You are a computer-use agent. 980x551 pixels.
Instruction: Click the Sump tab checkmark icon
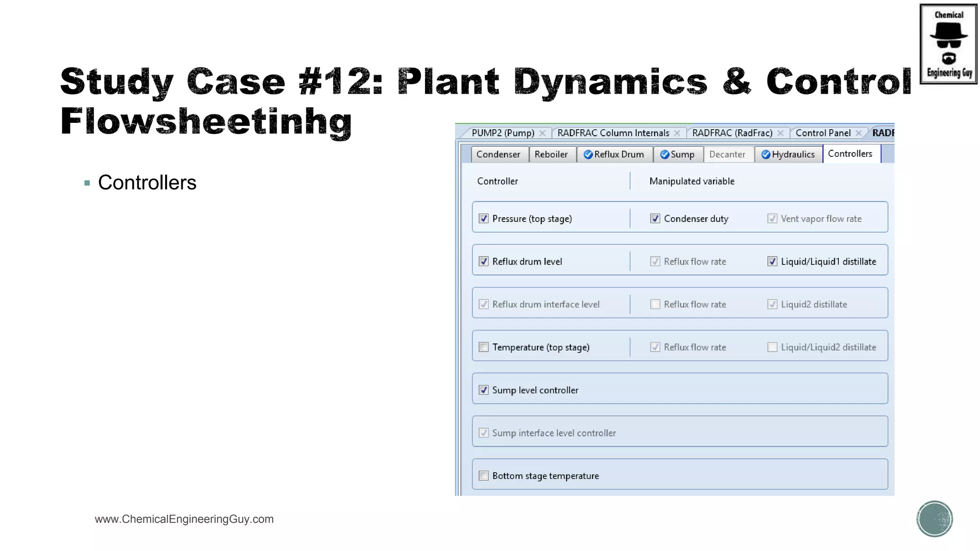(665, 154)
